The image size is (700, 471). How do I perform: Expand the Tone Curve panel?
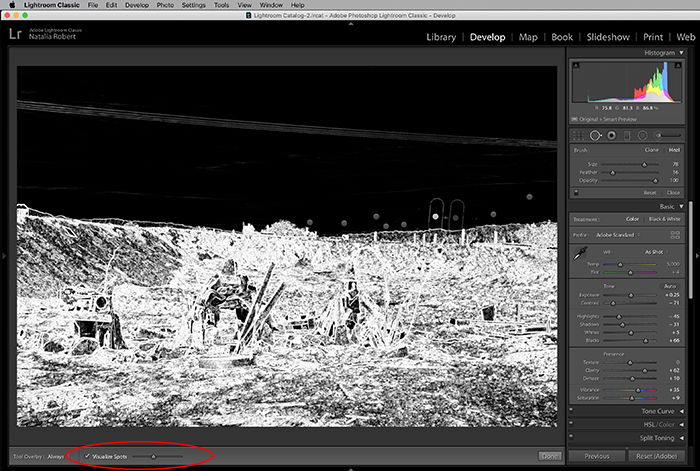coord(681,410)
